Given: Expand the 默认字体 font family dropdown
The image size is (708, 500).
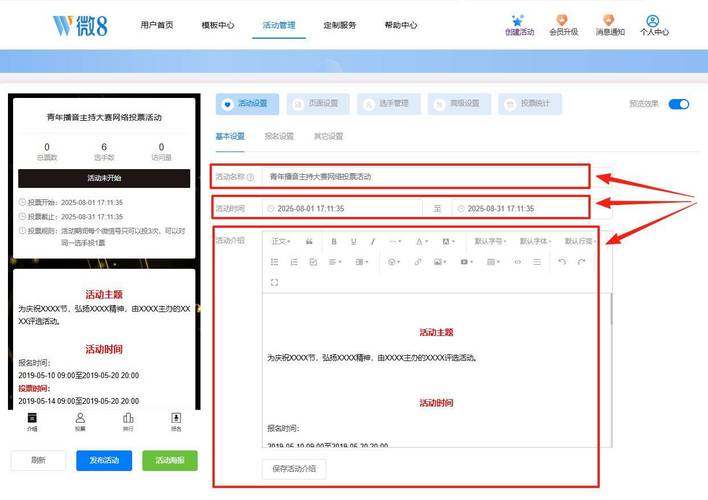Looking at the screenshot, I should (536, 241).
